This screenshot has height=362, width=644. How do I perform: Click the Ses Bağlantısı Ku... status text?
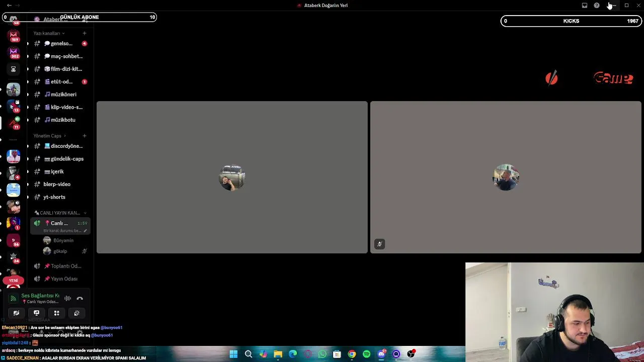click(40, 296)
